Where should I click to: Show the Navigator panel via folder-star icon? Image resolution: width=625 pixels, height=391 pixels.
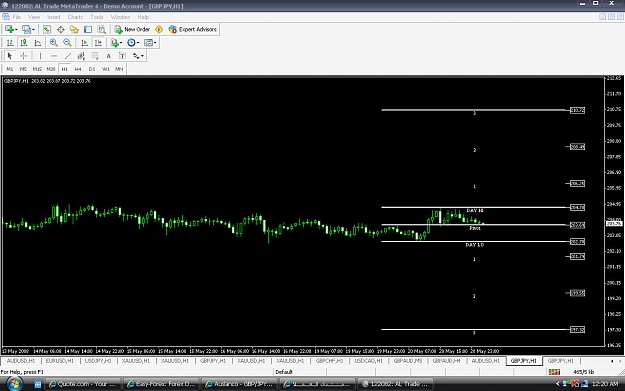[74, 29]
